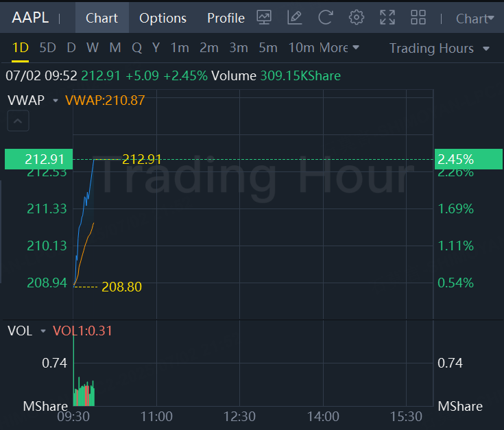Viewport: 504px width, 430px height.
Task: Click the 11:00 time axis label
Action: (156, 416)
